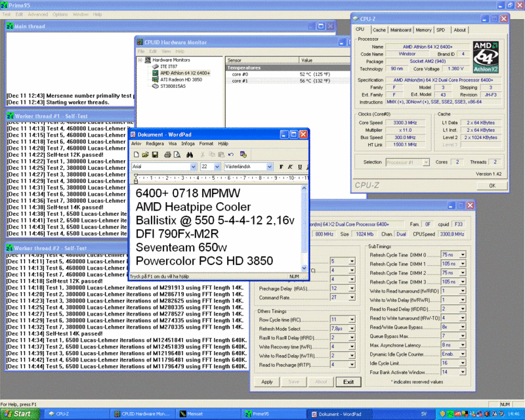Open the Västerländsk script dropdown
The height and width of the screenshot is (420, 525).
[270, 167]
